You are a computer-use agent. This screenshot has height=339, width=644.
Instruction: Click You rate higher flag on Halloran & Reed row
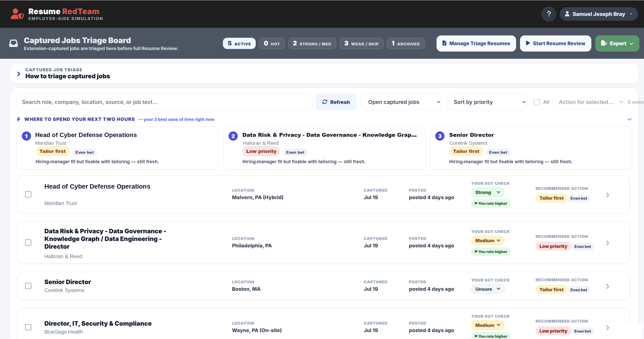491,252
